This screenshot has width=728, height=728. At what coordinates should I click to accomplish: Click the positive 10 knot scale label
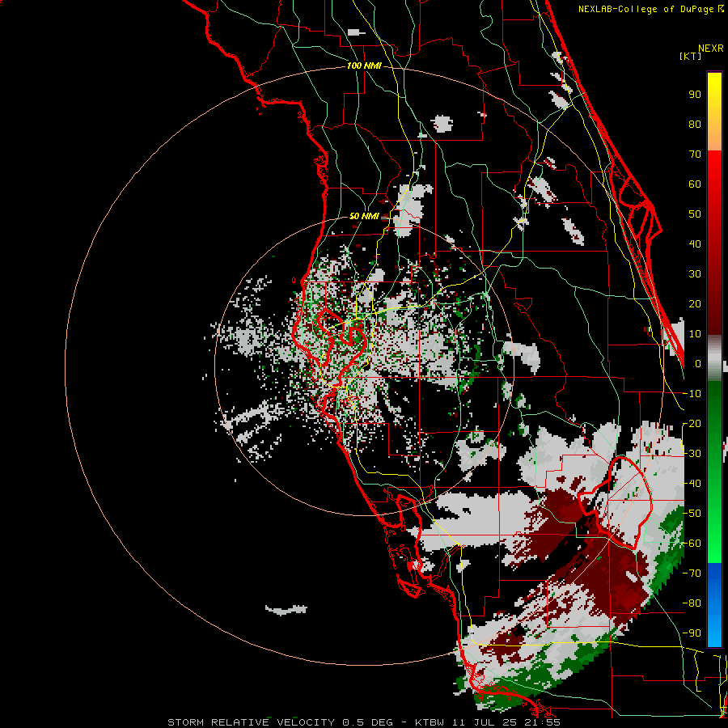tap(695, 334)
